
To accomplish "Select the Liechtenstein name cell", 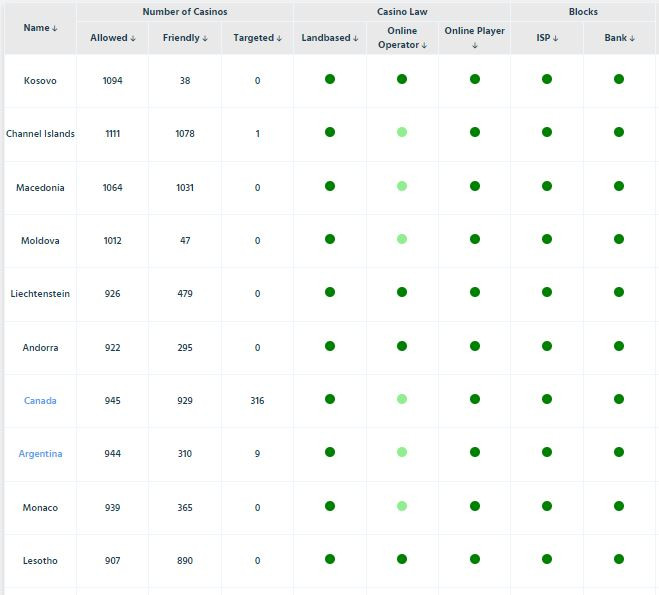I will (x=40, y=294).
